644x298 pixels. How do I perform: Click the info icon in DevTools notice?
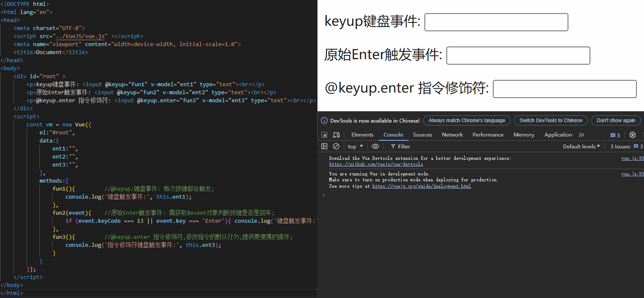pos(324,120)
